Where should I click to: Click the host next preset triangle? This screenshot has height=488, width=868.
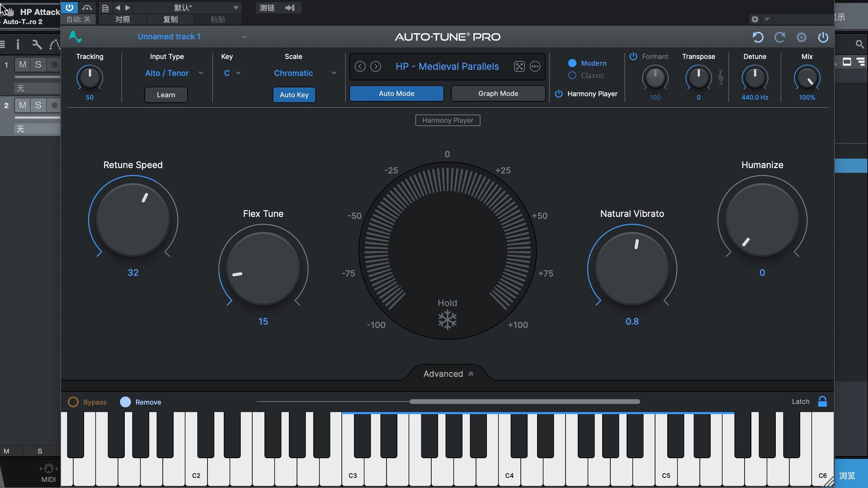127,8
